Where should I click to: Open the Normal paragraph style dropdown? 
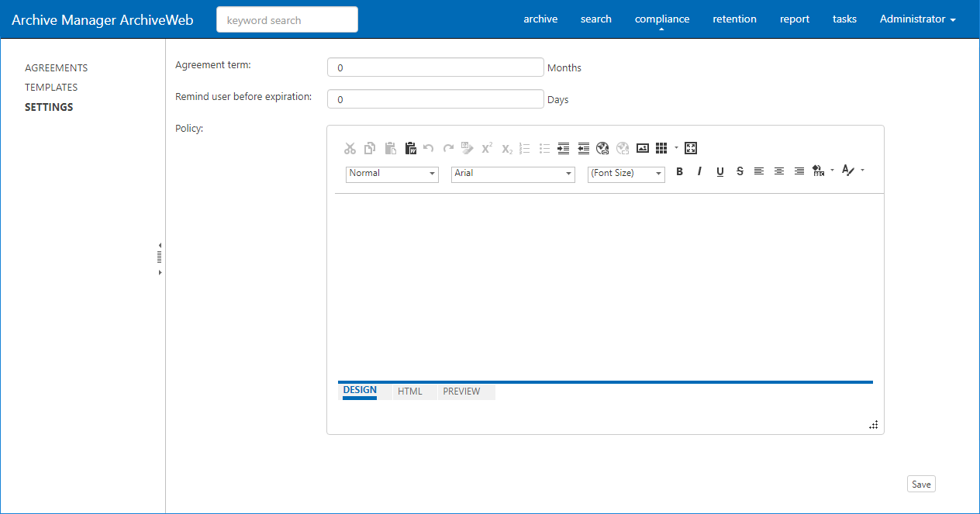click(x=392, y=174)
